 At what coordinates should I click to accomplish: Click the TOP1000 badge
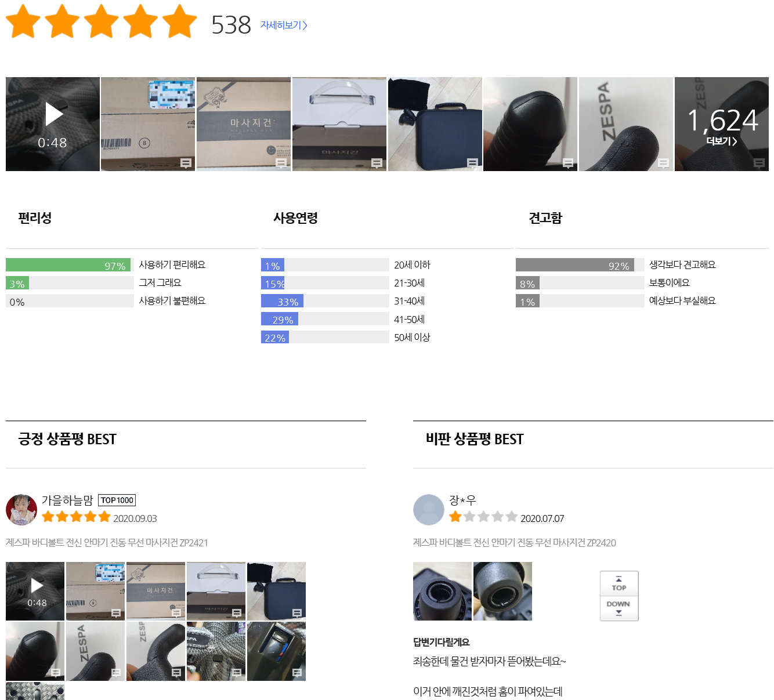pos(117,500)
